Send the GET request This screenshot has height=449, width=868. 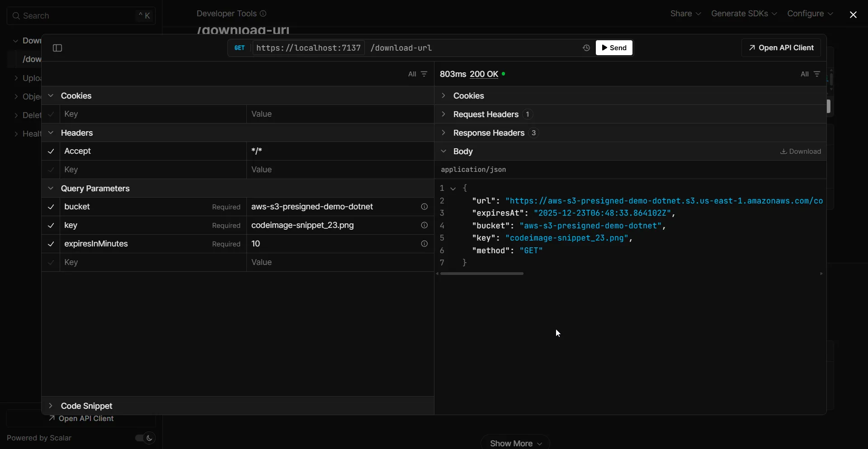(614, 48)
